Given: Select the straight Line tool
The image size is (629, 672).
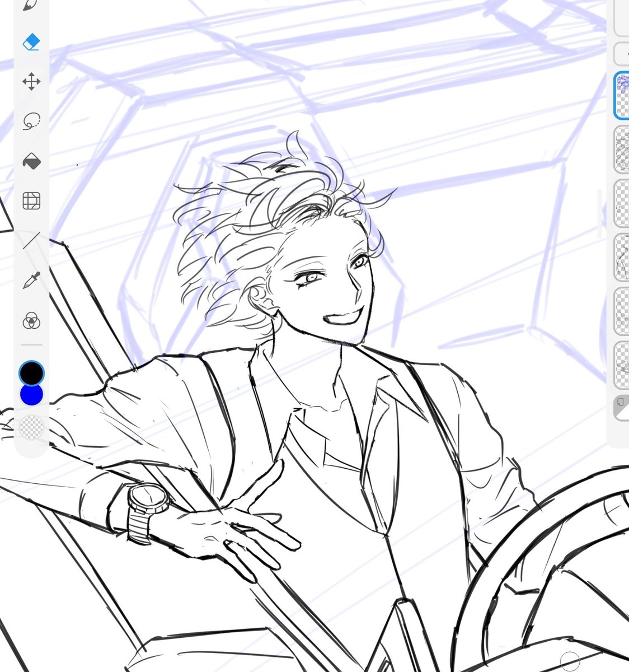Looking at the screenshot, I should tap(31, 241).
